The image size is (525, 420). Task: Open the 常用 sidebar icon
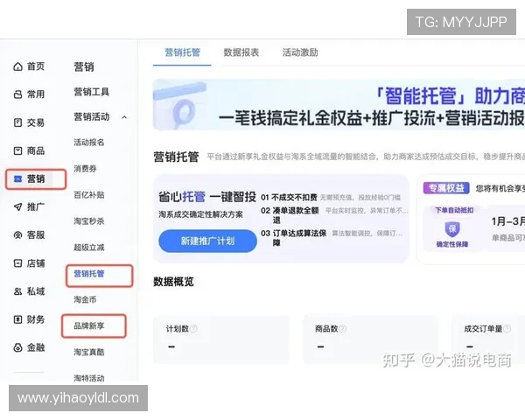(x=17, y=94)
